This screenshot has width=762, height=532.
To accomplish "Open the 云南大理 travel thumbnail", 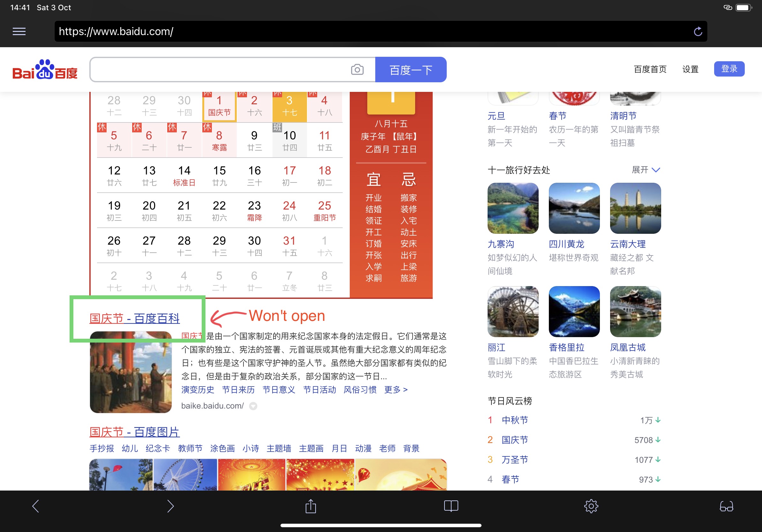I will click(635, 208).
